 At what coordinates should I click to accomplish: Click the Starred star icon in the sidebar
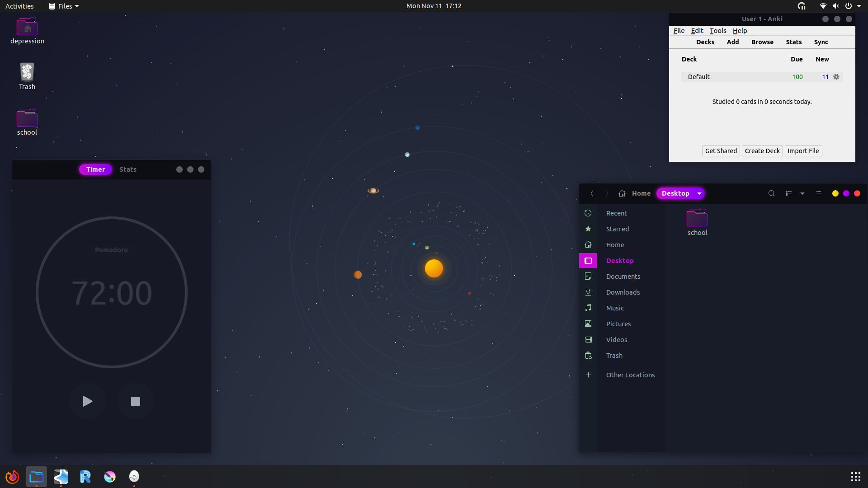[x=588, y=229]
